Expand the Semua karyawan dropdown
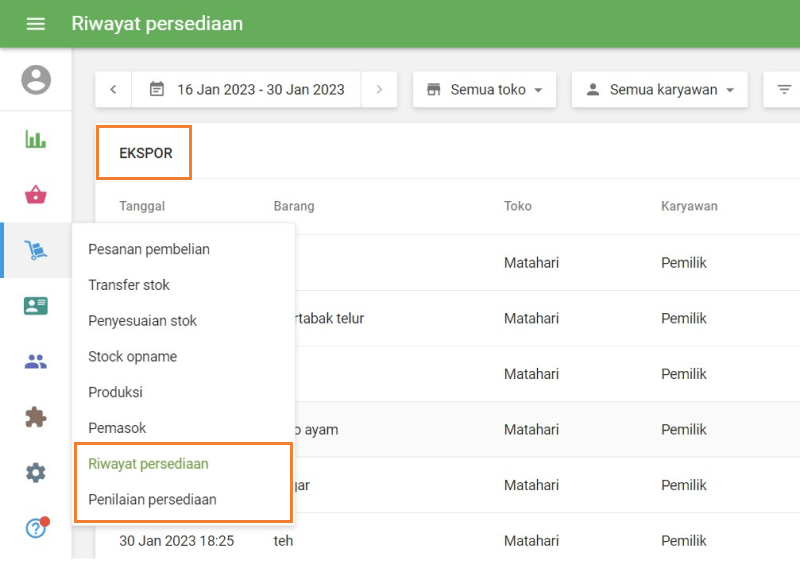 (659, 89)
